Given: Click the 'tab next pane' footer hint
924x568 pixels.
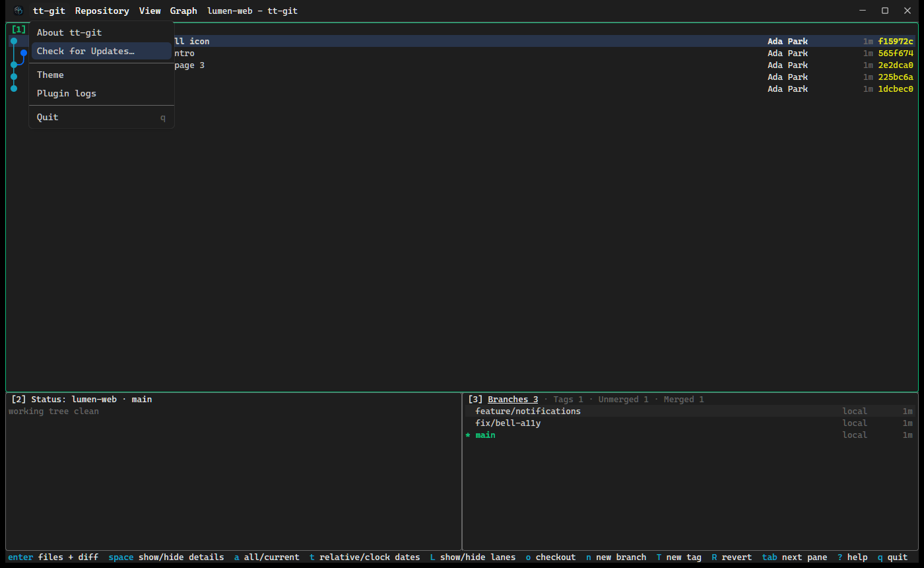Looking at the screenshot, I should 795,557.
